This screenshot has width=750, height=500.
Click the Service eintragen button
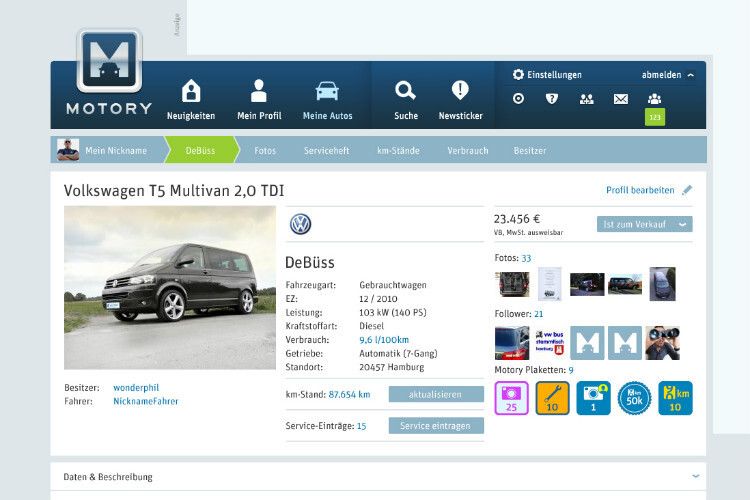(x=436, y=425)
